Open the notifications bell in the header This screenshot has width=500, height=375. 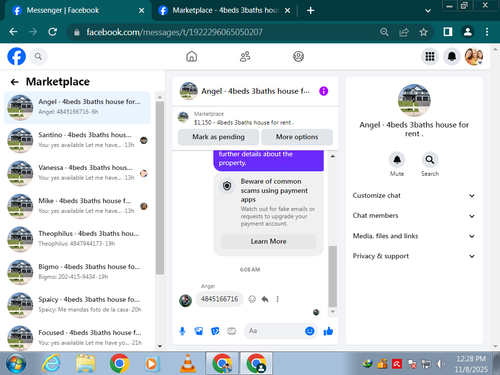pyautogui.click(x=452, y=56)
